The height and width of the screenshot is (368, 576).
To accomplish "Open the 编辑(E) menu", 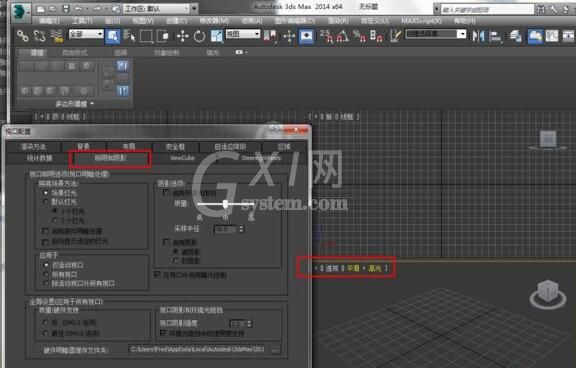I will 49,21.
